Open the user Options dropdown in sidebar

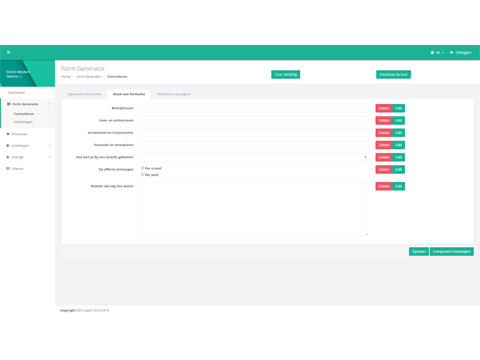[14, 77]
